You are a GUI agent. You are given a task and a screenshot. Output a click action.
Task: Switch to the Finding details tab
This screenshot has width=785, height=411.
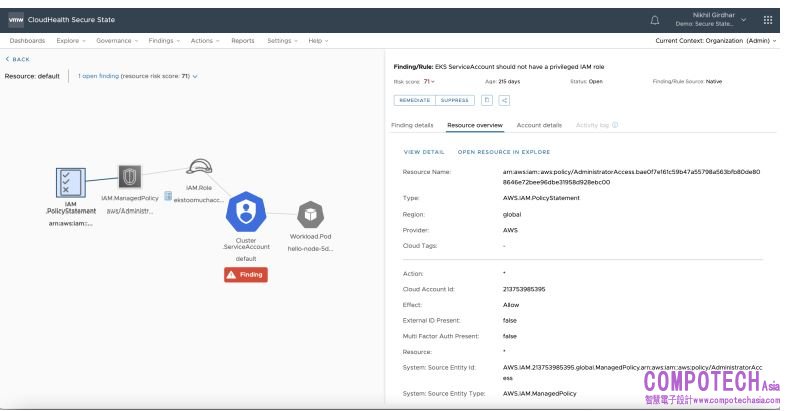[x=412, y=125]
